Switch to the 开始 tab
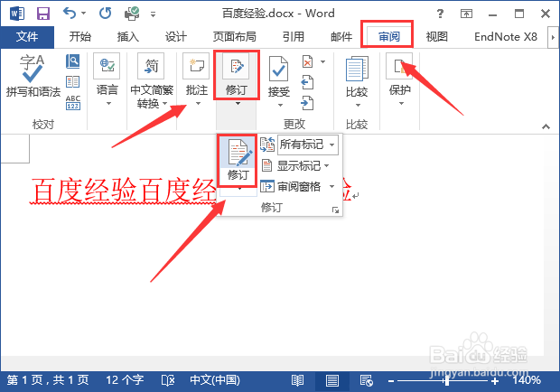 coord(80,37)
